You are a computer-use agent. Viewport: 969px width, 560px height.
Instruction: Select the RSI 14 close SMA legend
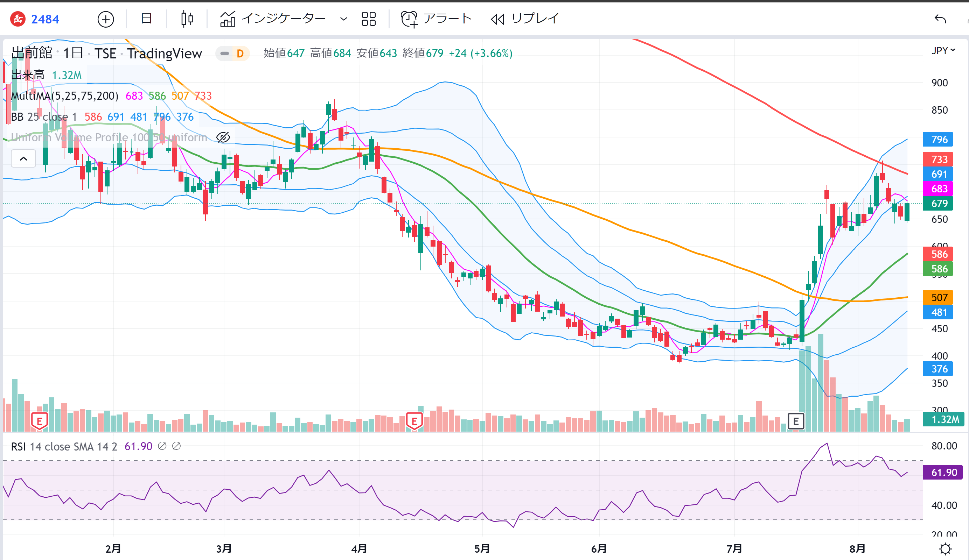pos(64,446)
